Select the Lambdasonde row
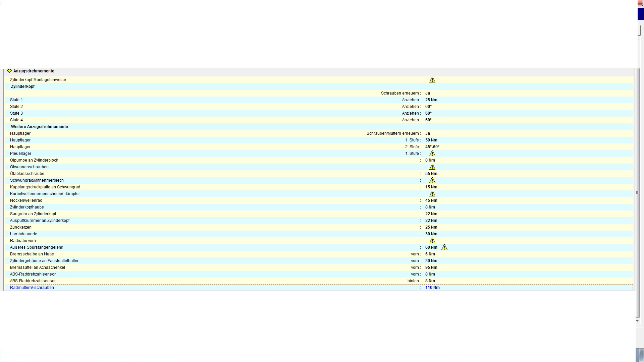644x362 pixels. [23, 234]
